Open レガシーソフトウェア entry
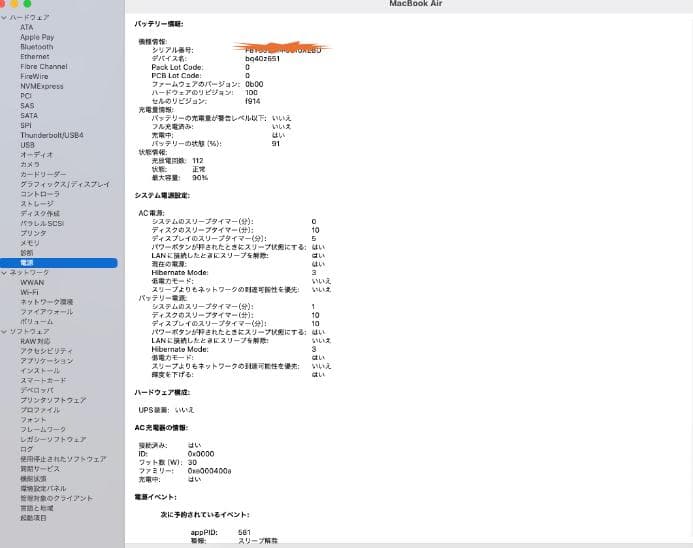The image size is (693, 548). click(53, 439)
